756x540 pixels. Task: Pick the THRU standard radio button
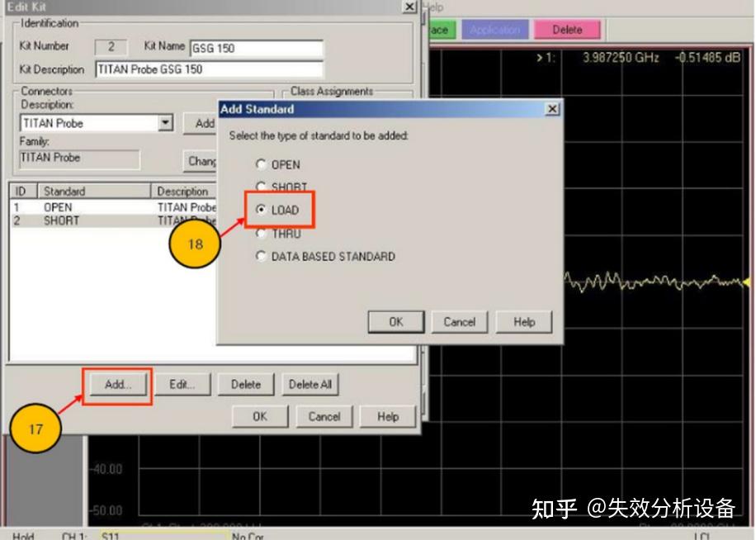(x=261, y=234)
